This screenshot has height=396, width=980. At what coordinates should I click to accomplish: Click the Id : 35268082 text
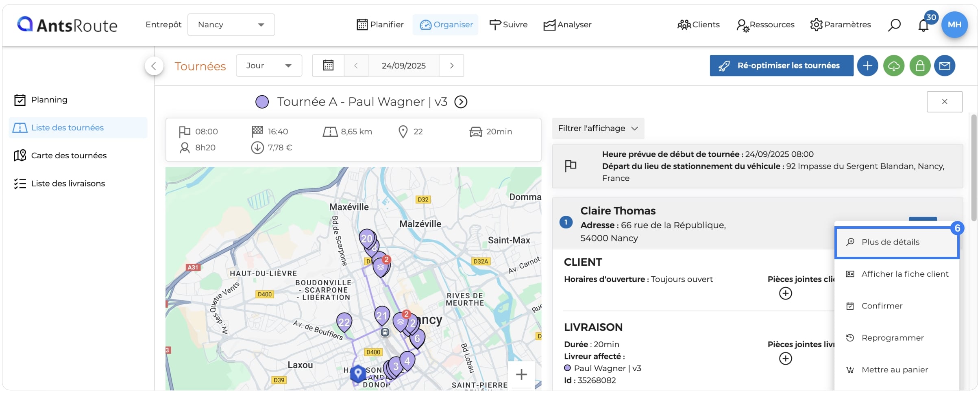coord(590,381)
